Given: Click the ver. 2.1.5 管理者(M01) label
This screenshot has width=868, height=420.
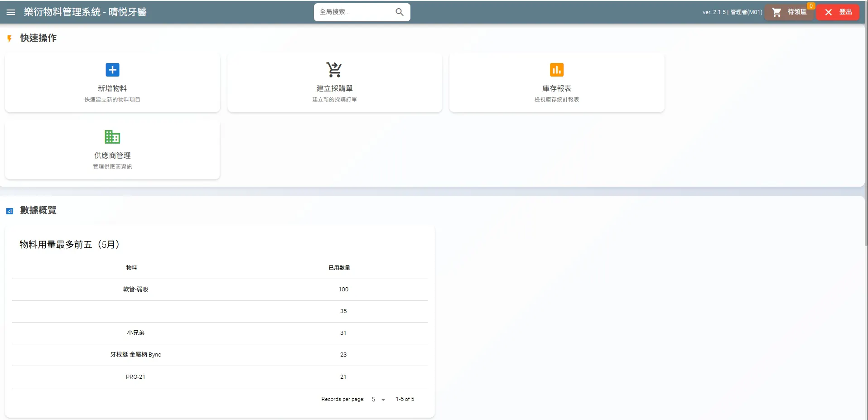Looking at the screenshot, I should click(x=733, y=12).
